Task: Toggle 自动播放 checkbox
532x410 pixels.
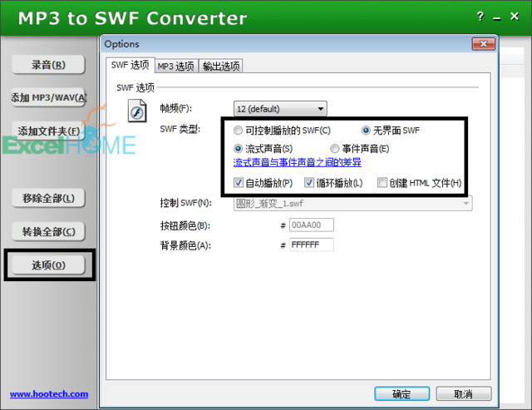Action: coord(239,183)
